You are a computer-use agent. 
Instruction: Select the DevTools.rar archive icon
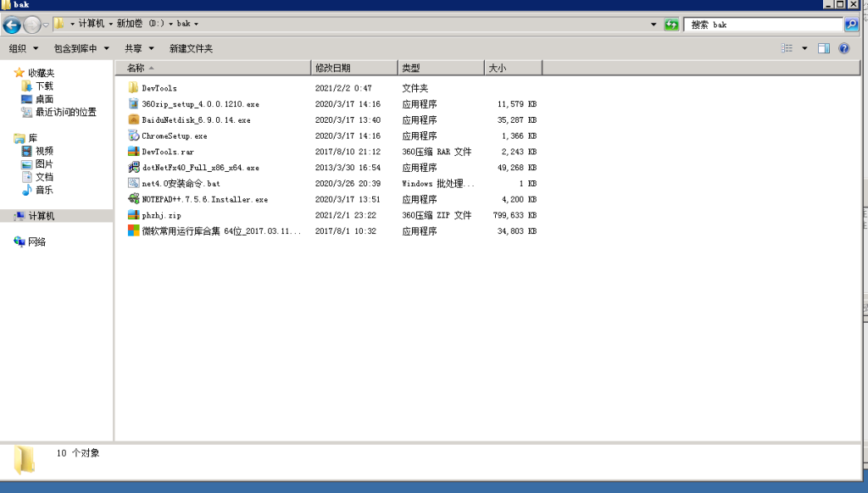coord(133,152)
